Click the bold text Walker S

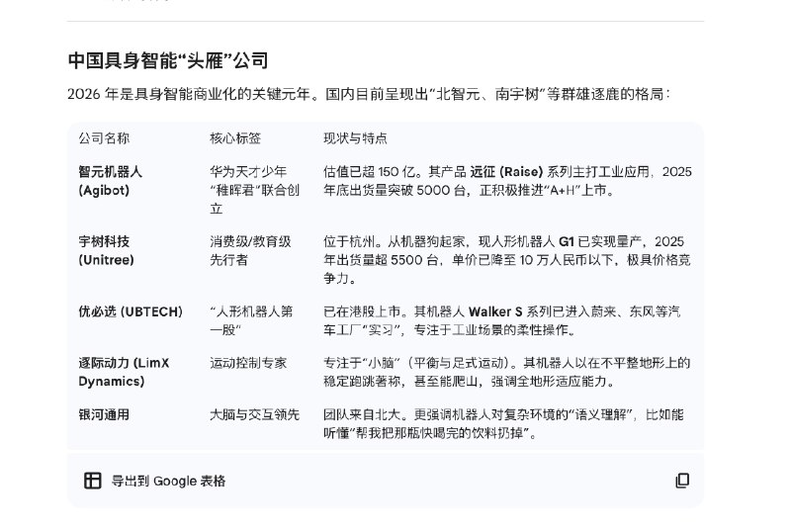pos(495,311)
